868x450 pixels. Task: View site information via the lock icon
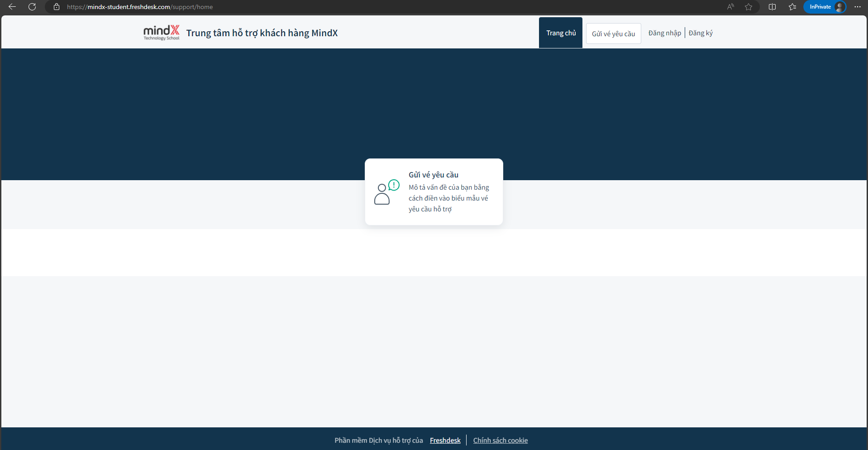pos(57,7)
